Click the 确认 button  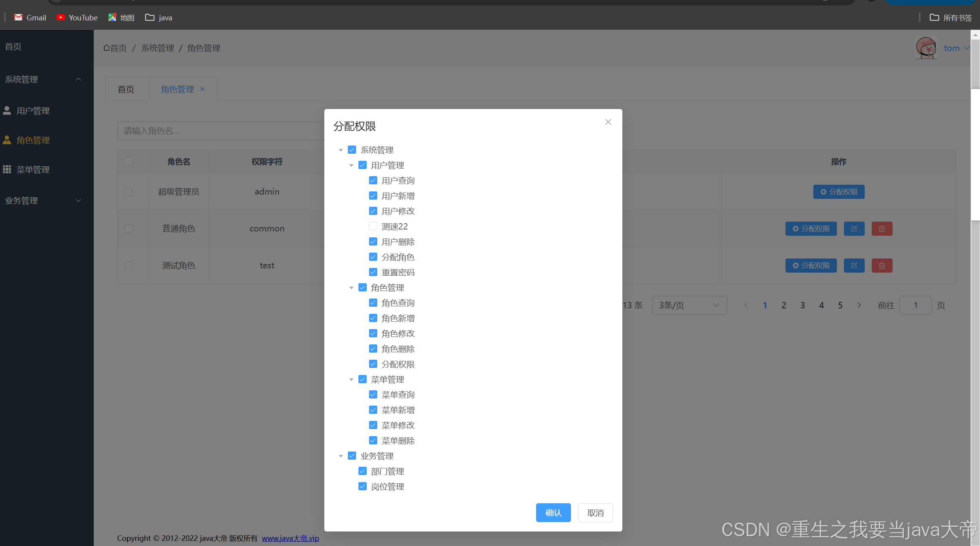point(553,513)
